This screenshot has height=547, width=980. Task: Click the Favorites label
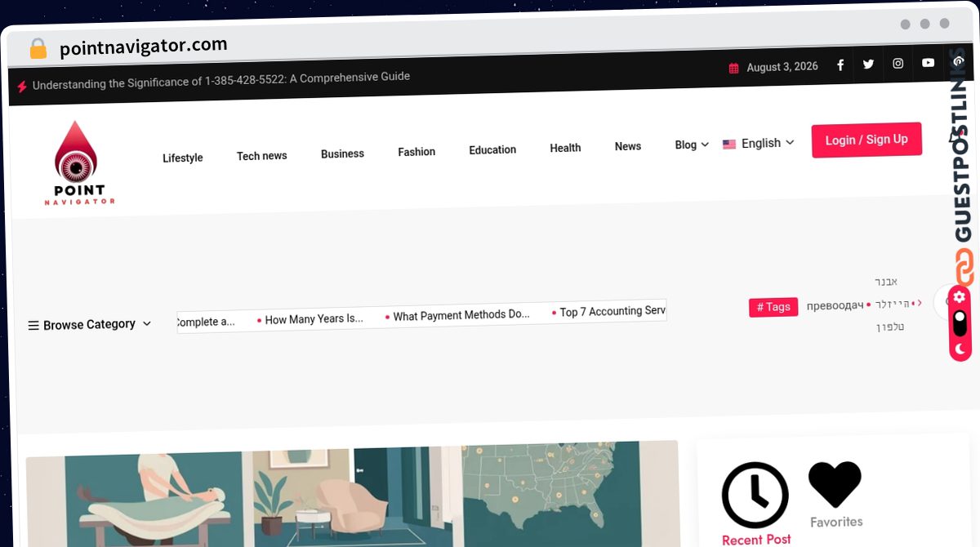[x=836, y=522]
